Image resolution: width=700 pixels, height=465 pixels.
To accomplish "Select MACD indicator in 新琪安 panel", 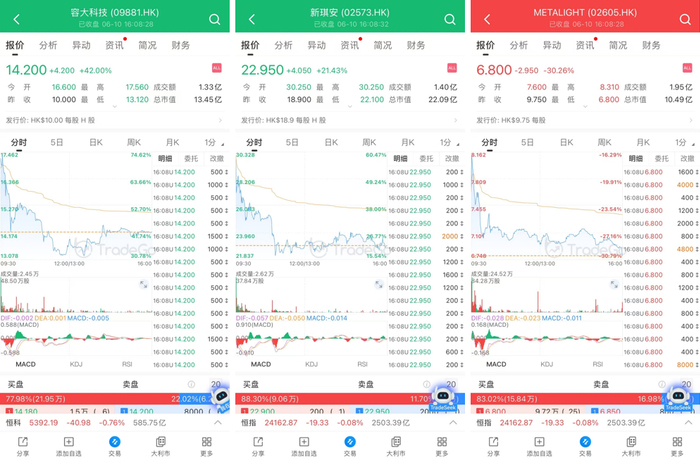I will [x=261, y=364].
